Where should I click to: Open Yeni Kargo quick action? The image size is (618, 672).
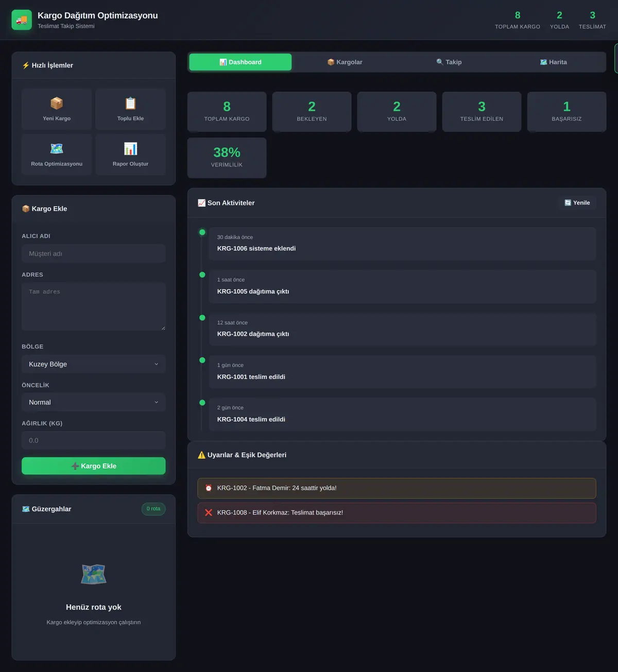[57, 109]
